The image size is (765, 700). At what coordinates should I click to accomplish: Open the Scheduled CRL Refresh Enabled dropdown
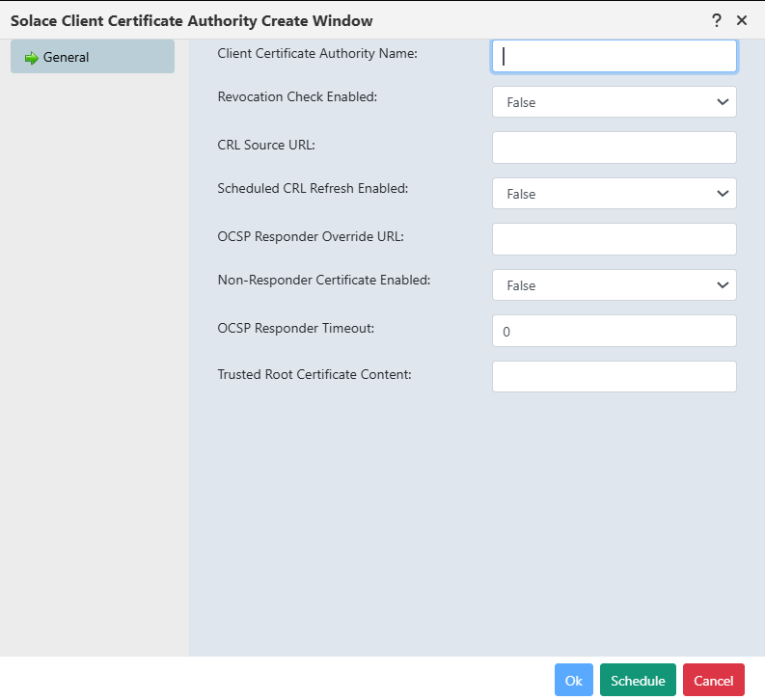[x=615, y=194]
